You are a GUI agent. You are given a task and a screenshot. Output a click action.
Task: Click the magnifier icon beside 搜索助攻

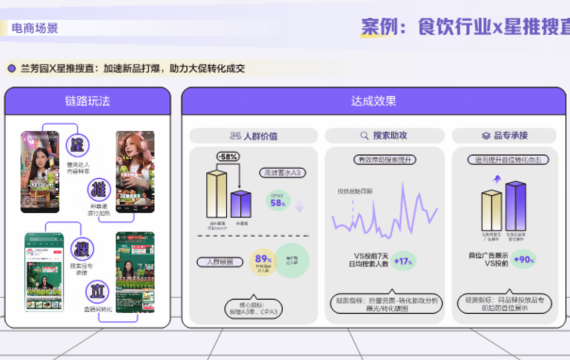pos(364,136)
